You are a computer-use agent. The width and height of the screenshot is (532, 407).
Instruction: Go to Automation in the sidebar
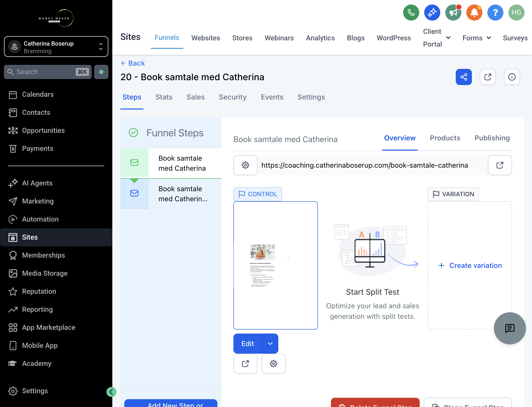coord(56,219)
